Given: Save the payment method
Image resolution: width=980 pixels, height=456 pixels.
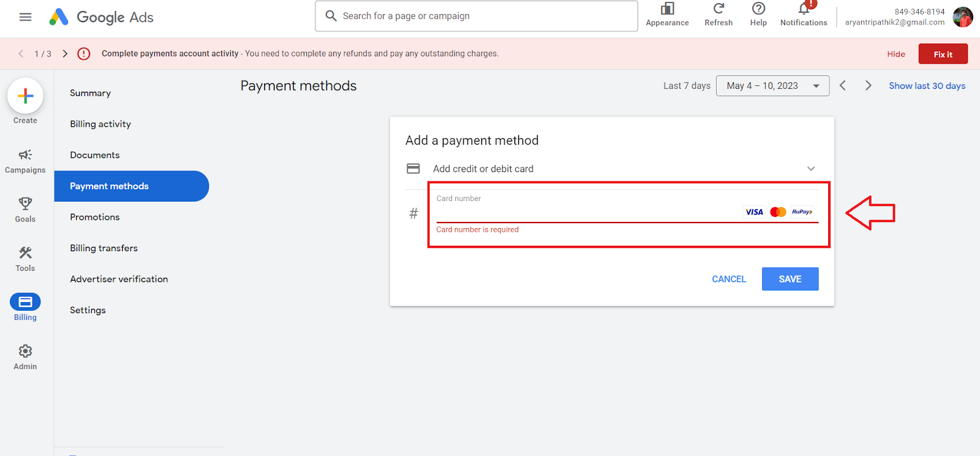Looking at the screenshot, I should pyautogui.click(x=790, y=279).
